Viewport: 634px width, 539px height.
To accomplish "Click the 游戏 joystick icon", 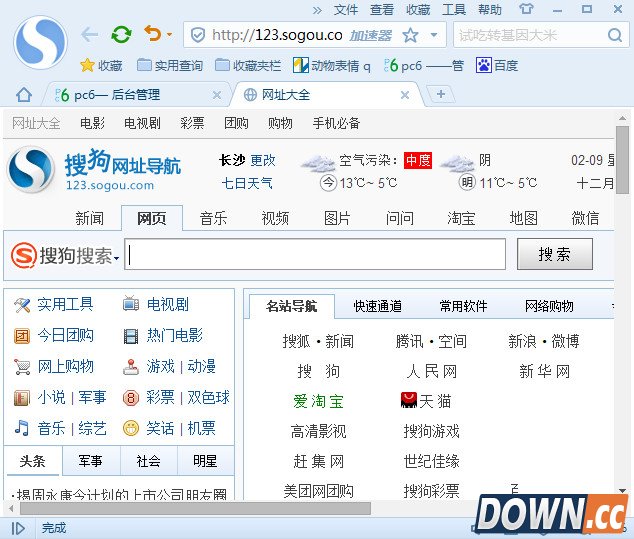I will (131, 367).
